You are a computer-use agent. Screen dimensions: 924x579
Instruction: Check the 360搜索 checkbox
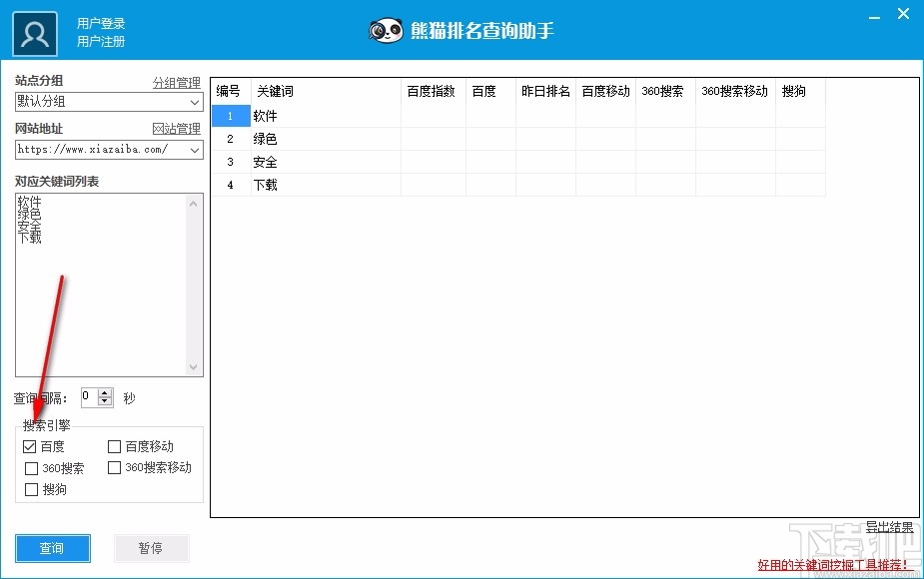(x=30, y=468)
